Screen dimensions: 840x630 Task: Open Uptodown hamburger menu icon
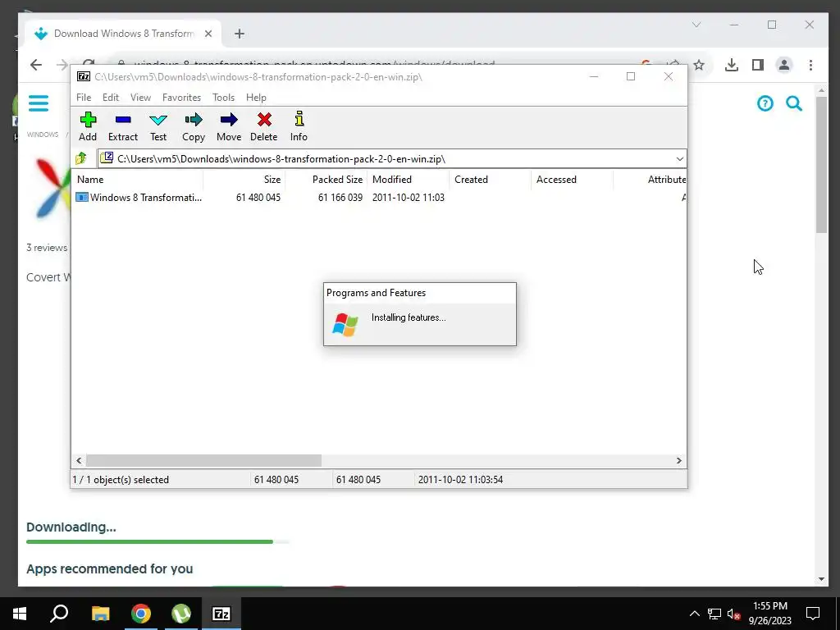point(39,103)
